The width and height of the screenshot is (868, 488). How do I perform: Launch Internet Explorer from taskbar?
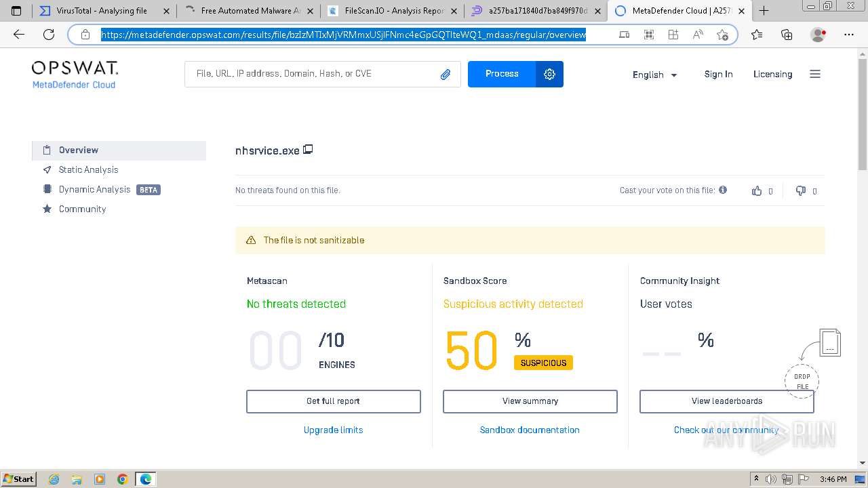point(54,479)
